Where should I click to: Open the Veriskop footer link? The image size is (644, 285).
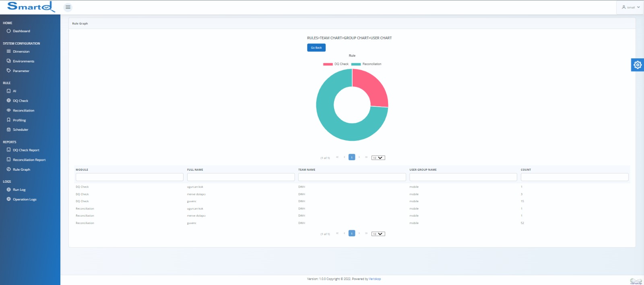coord(375,279)
